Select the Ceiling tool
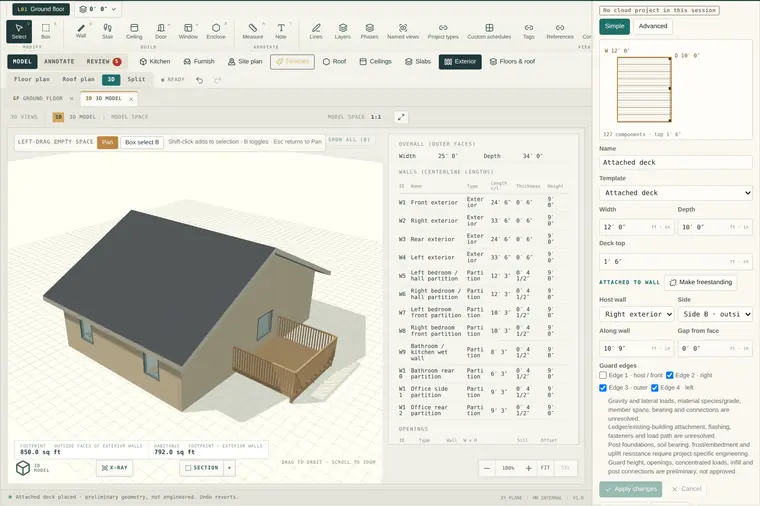Screen dimensions: 760x506 (x=134, y=31)
